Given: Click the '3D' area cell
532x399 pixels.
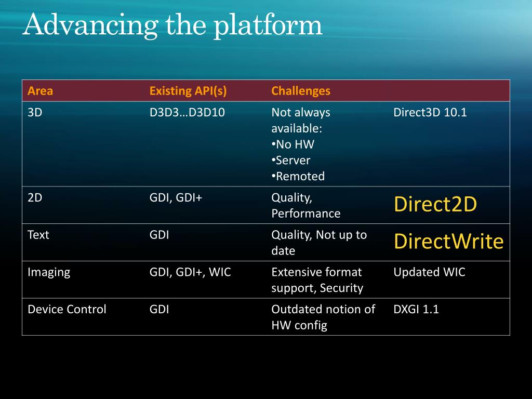Looking at the screenshot, I should click(35, 112).
